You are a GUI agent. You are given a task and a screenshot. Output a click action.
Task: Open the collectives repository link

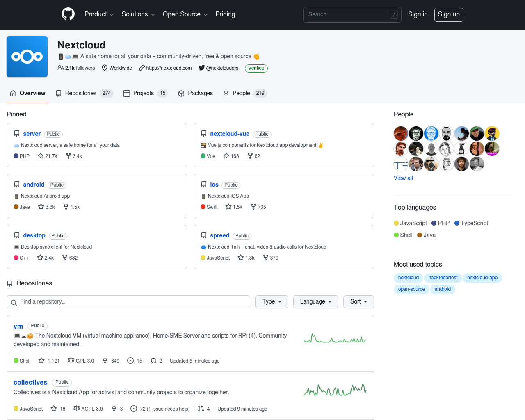30,382
